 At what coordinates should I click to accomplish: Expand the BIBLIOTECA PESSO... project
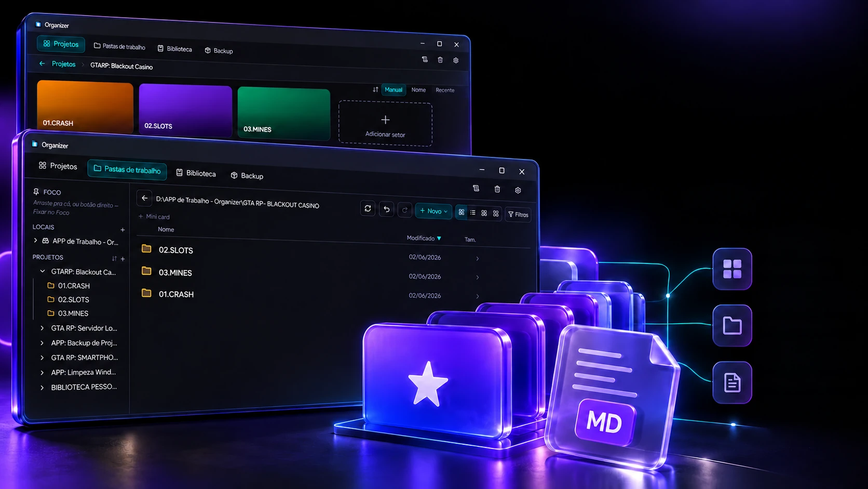pyautogui.click(x=43, y=387)
